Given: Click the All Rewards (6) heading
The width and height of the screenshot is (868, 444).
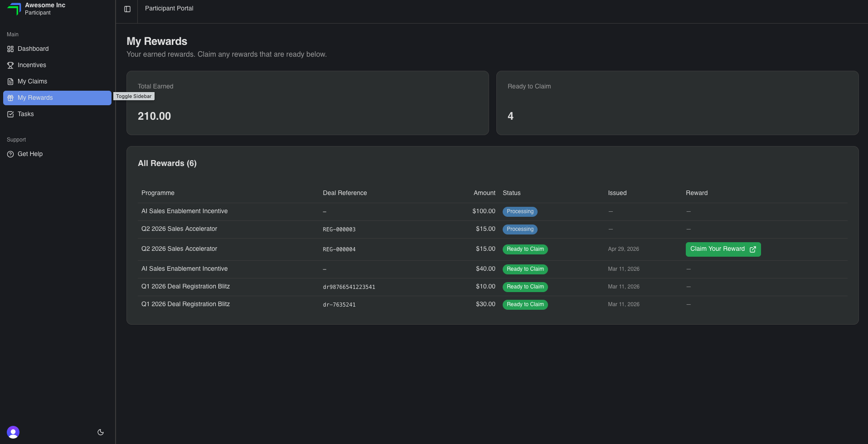Looking at the screenshot, I should [x=167, y=163].
